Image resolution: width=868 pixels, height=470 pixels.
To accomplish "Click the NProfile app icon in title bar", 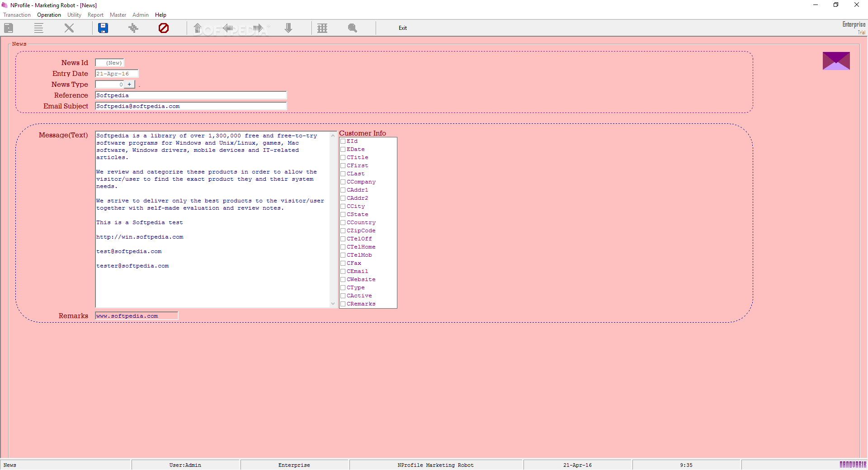I will 5,5.
